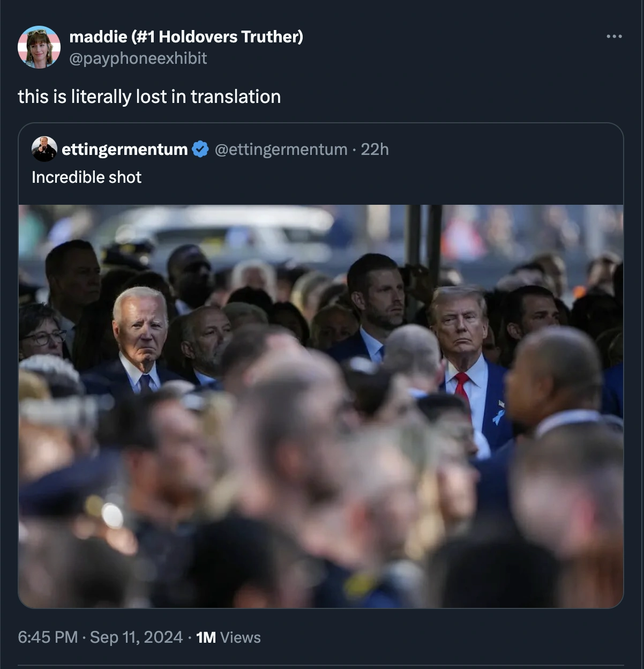
Task: Click the "Incredible shot" quoted text
Action: click(86, 177)
